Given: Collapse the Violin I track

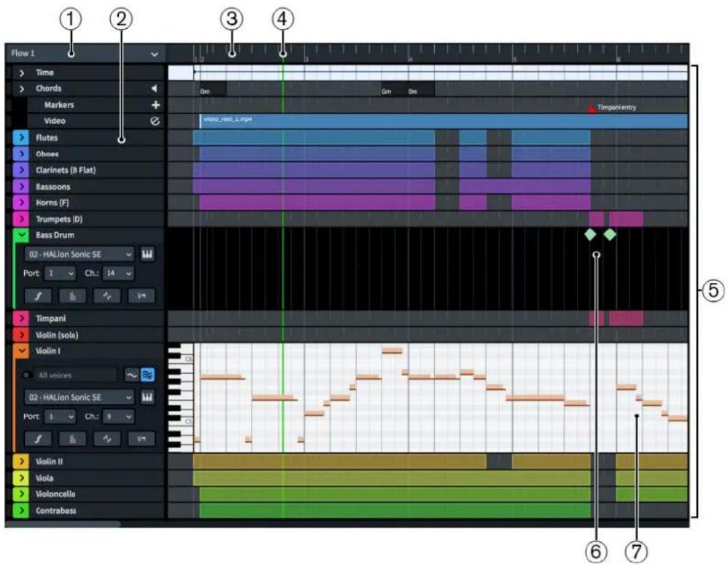Looking at the screenshot, I should tap(21, 351).
